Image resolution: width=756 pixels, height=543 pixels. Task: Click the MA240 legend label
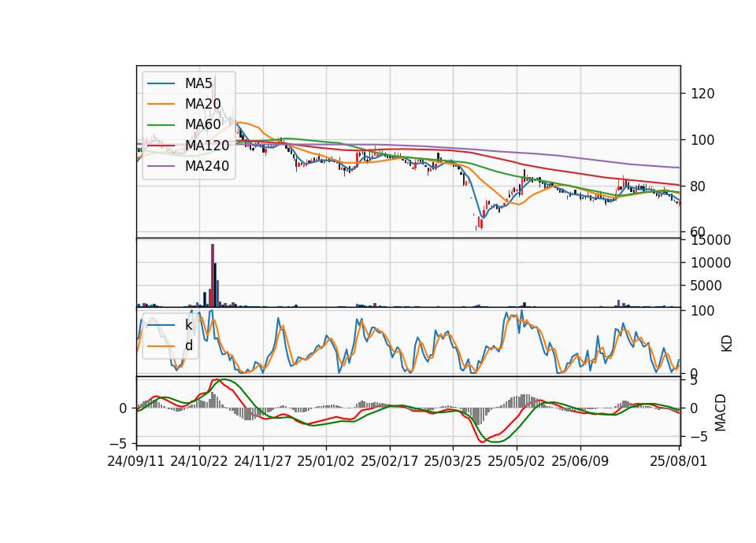tap(207, 166)
